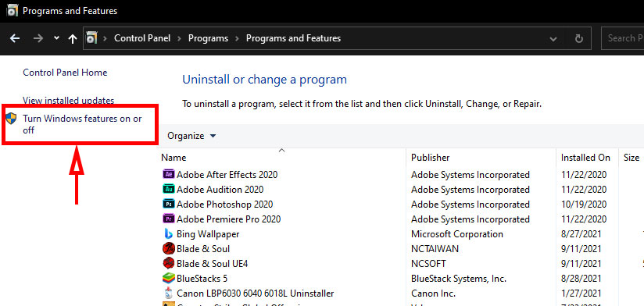Open Turn Windows features on or off

point(82,124)
